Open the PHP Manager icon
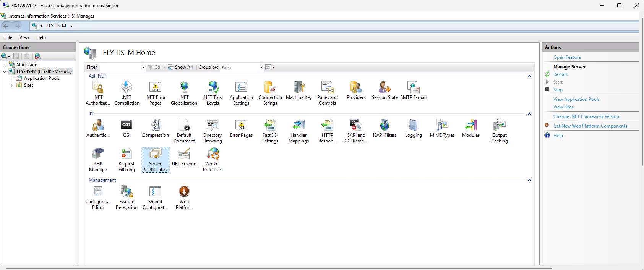 click(98, 154)
